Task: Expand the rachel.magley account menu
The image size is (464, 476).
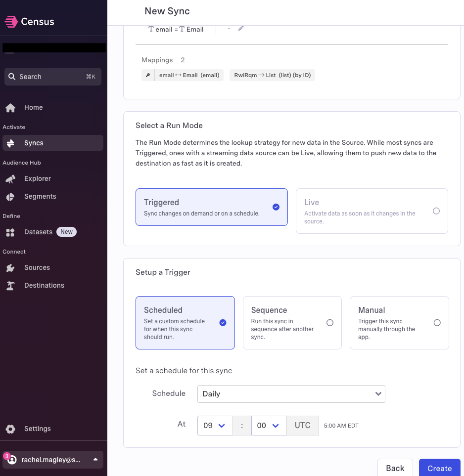Action: pyautogui.click(x=53, y=460)
